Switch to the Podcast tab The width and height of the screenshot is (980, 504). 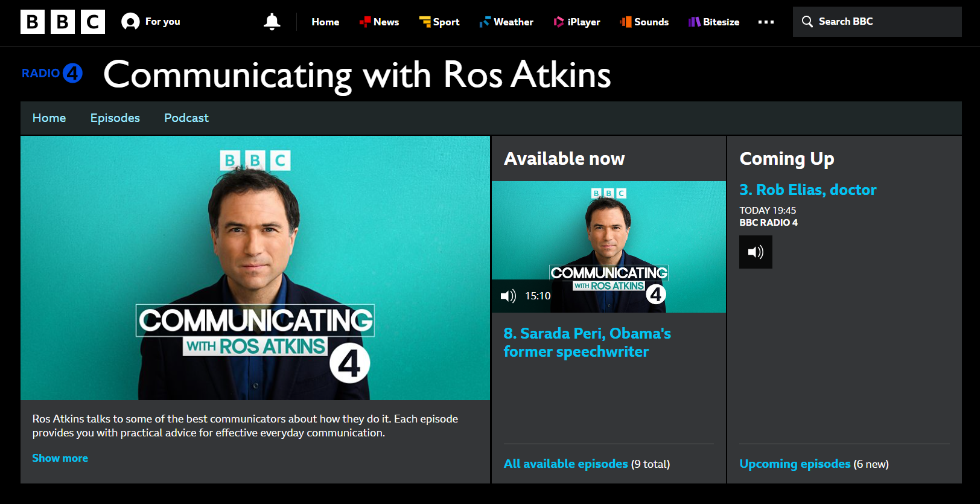[186, 118]
